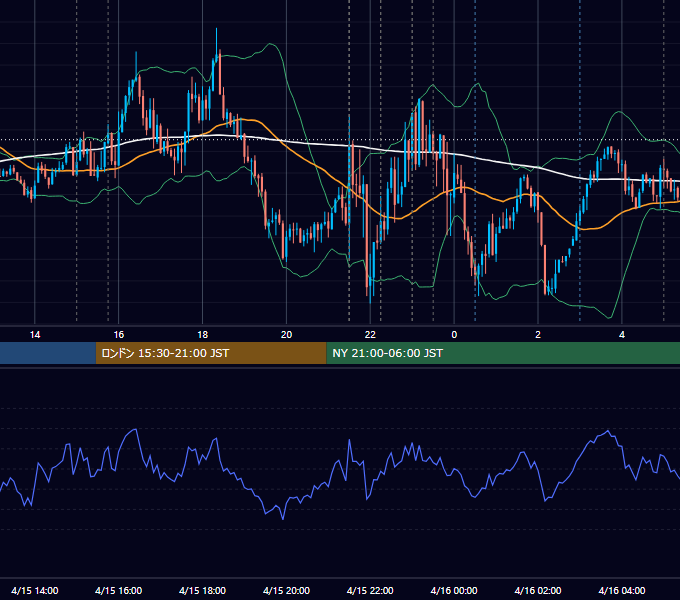
Task: Click the '14' hour axis label
Action: pos(35,335)
